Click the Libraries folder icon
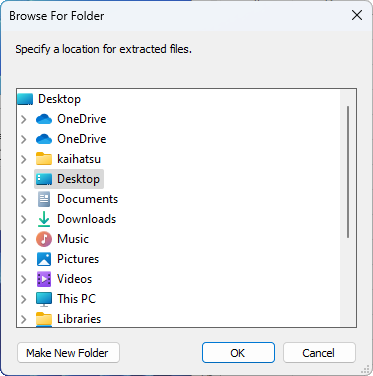This screenshot has width=373, height=376. (x=44, y=319)
